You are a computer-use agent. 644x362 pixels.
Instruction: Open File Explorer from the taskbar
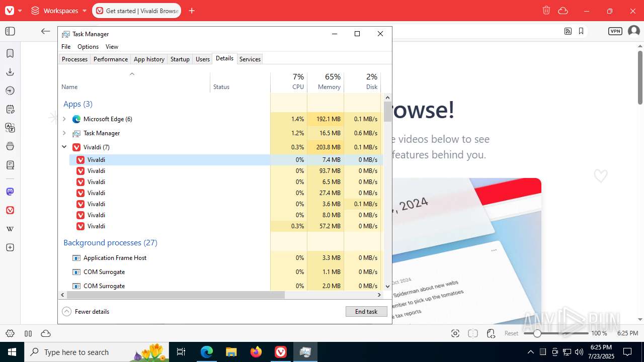point(231,352)
